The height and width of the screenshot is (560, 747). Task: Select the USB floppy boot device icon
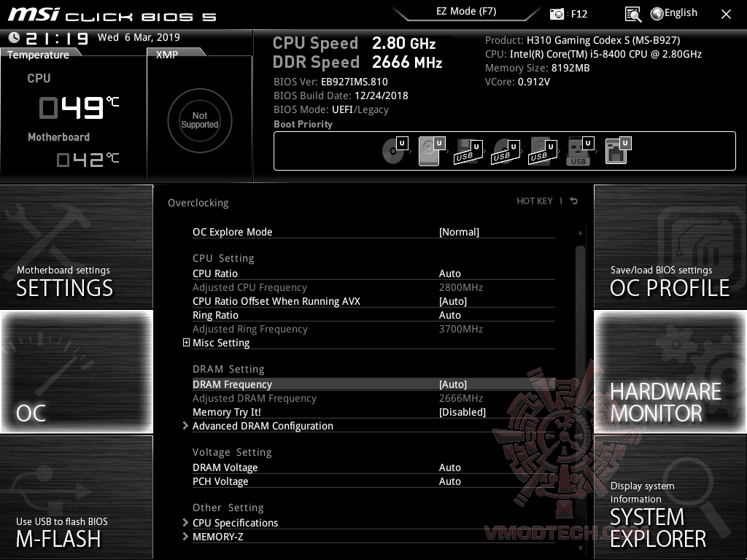tap(469, 152)
